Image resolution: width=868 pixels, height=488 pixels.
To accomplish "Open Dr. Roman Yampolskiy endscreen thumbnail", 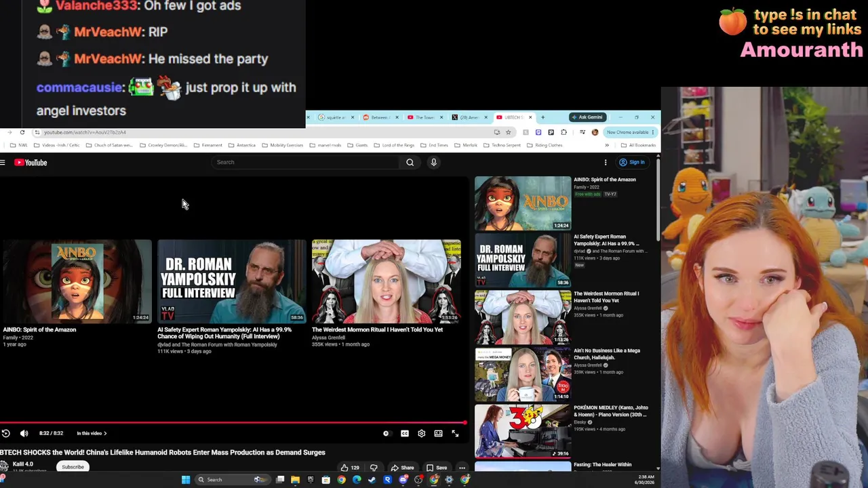I will (231, 281).
